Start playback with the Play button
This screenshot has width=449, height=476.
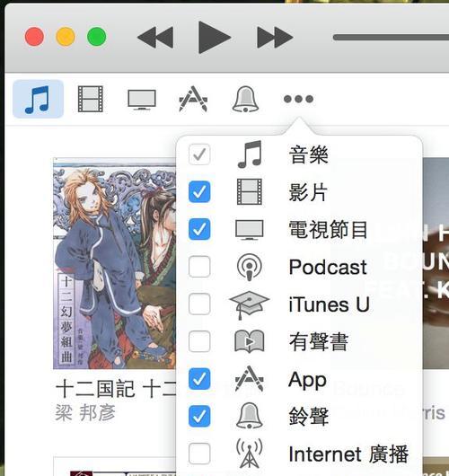click(215, 38)
